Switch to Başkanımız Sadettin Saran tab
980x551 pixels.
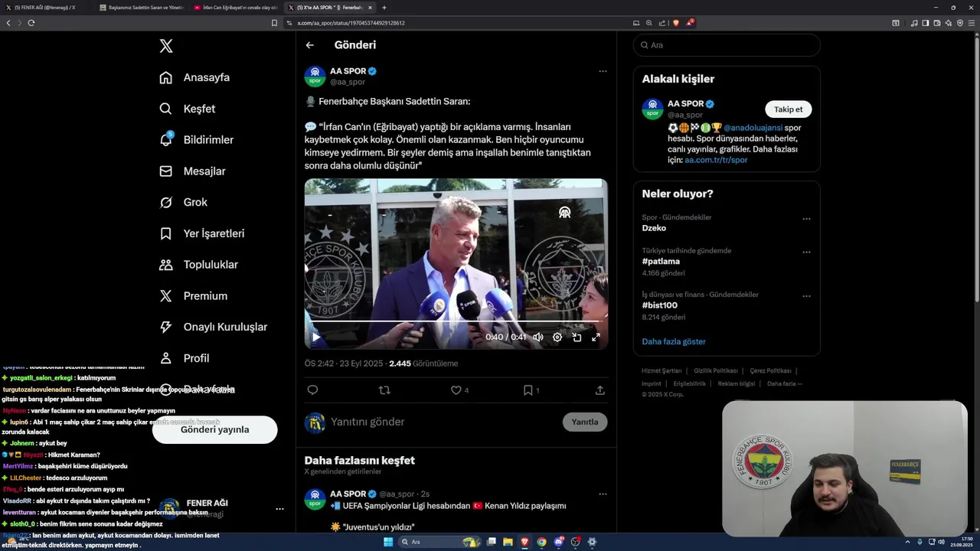click(x=142, y=8)
